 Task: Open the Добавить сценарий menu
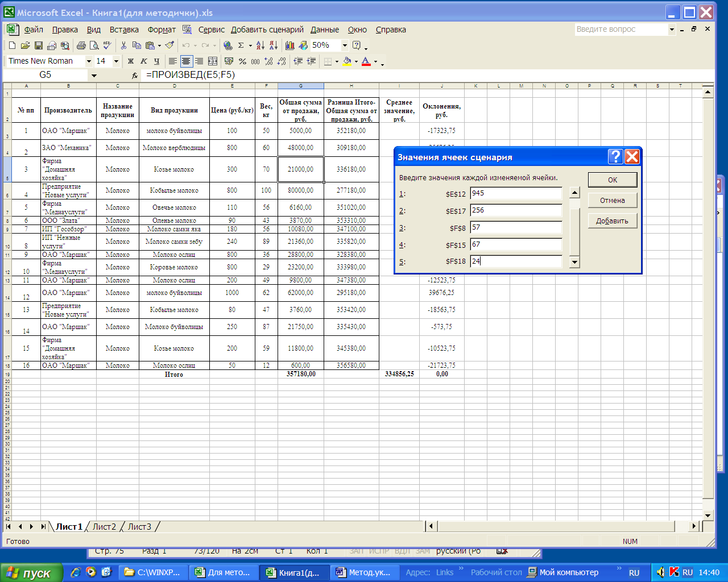(267, 30)
